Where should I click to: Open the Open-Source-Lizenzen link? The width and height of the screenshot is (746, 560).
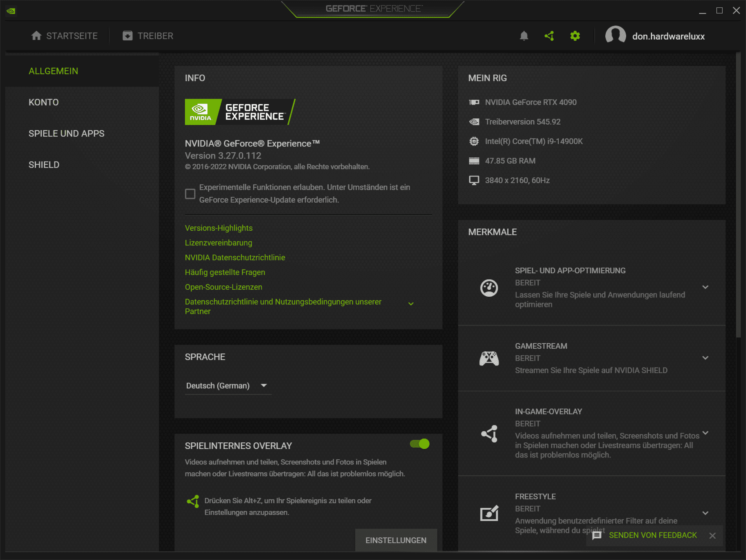tap(223, 287)
